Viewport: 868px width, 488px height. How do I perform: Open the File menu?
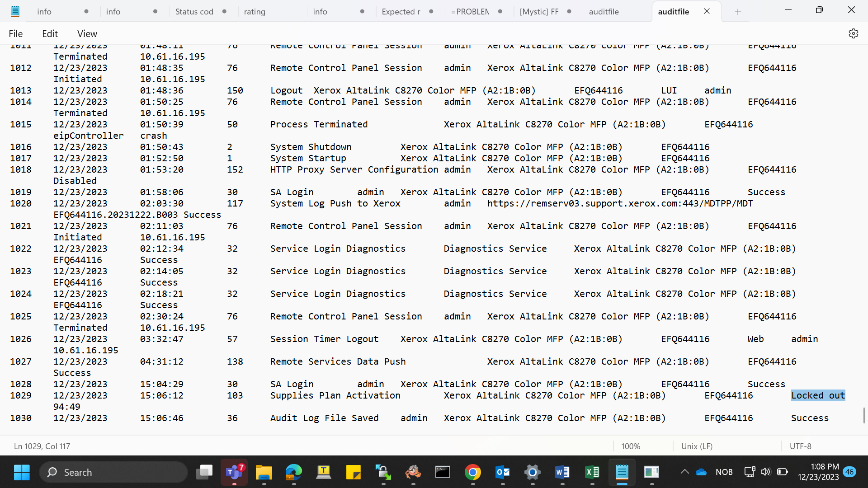(x=16, y=33)
